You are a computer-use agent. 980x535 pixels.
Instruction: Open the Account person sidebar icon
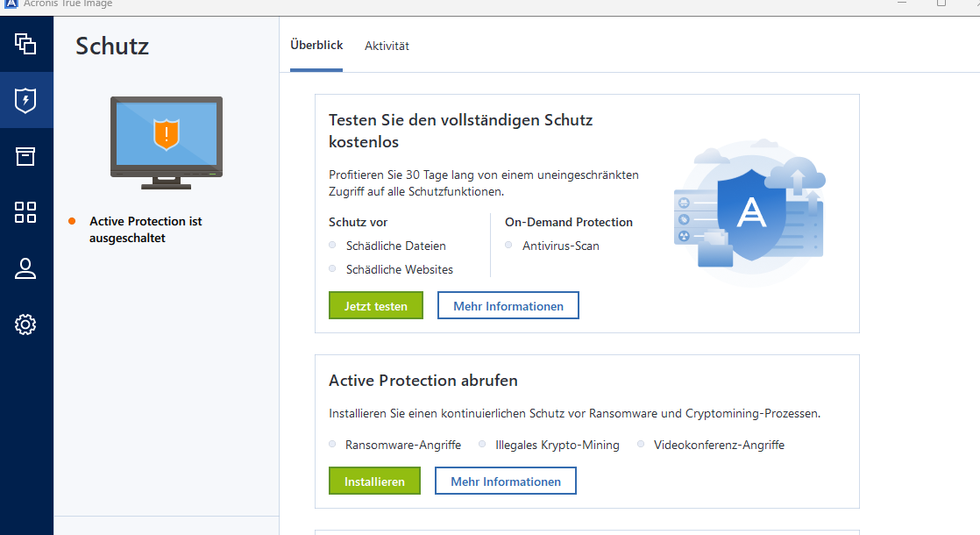pos(25,268)
